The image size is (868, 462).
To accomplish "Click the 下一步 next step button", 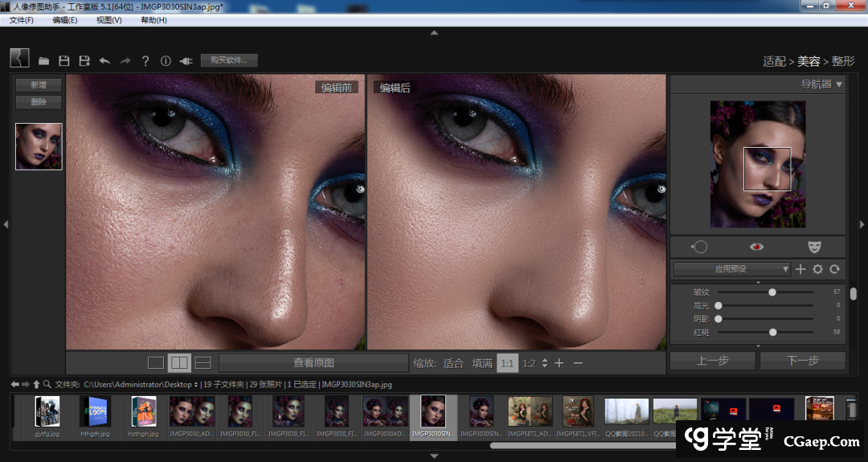I will click(802, 361).
